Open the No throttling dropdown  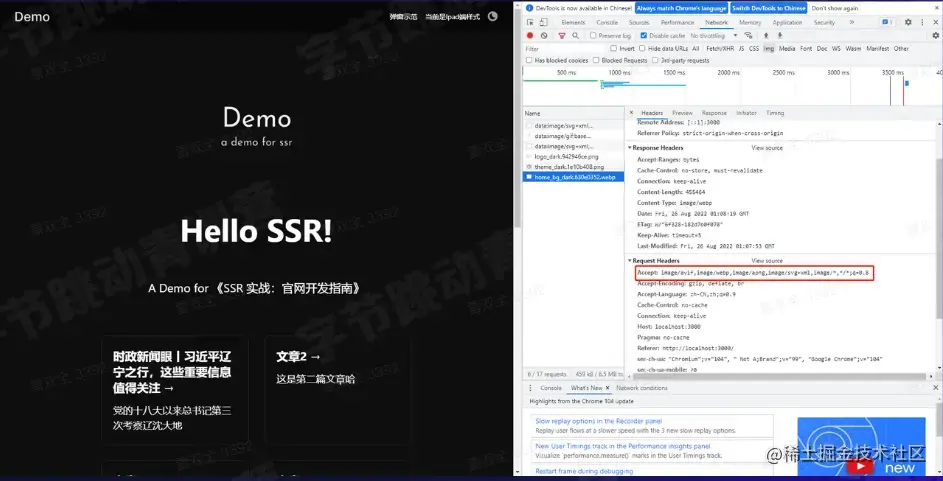click(x=714, y=35)
